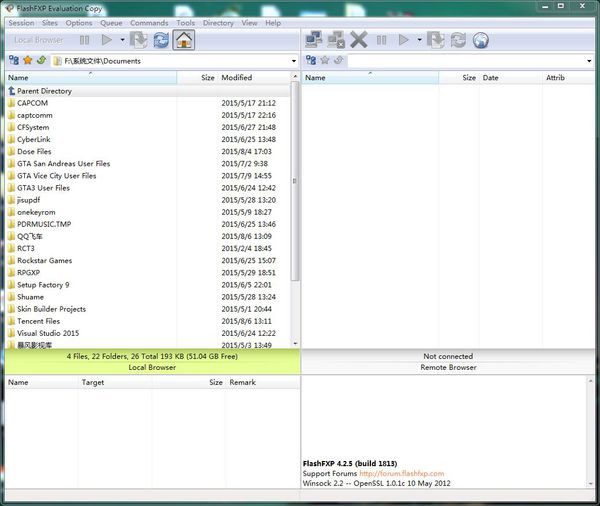Sort local files by Modified column
Viewport: 600px width, 506px height.
click(237, 77)
